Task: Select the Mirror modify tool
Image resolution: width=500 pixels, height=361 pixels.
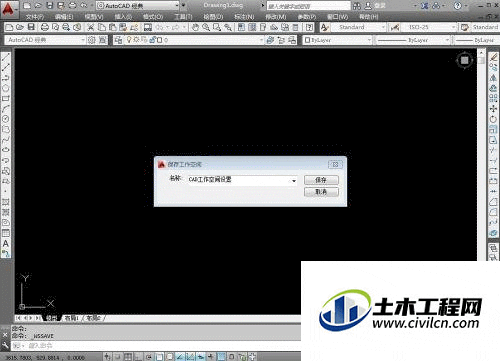Action: click(493, 78)
